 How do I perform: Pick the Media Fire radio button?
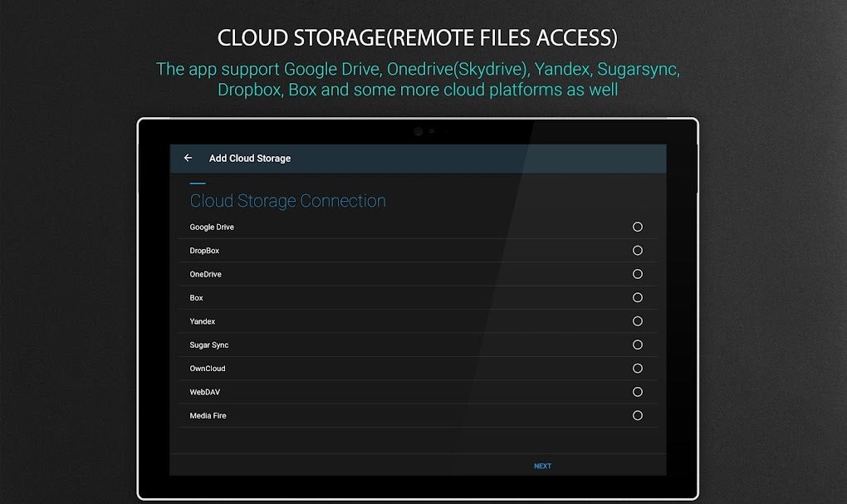638,415
